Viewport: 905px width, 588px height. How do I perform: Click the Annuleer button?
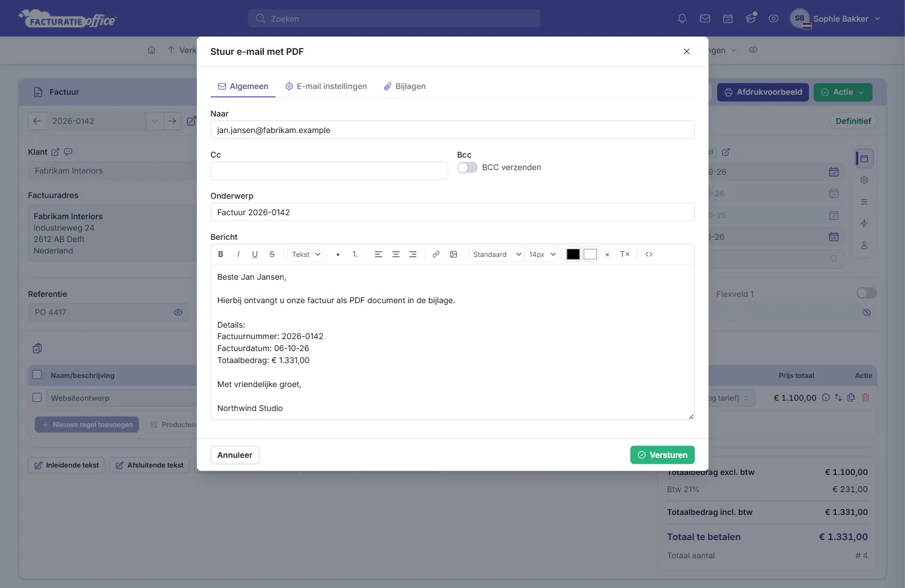click(x=235, y=455)
